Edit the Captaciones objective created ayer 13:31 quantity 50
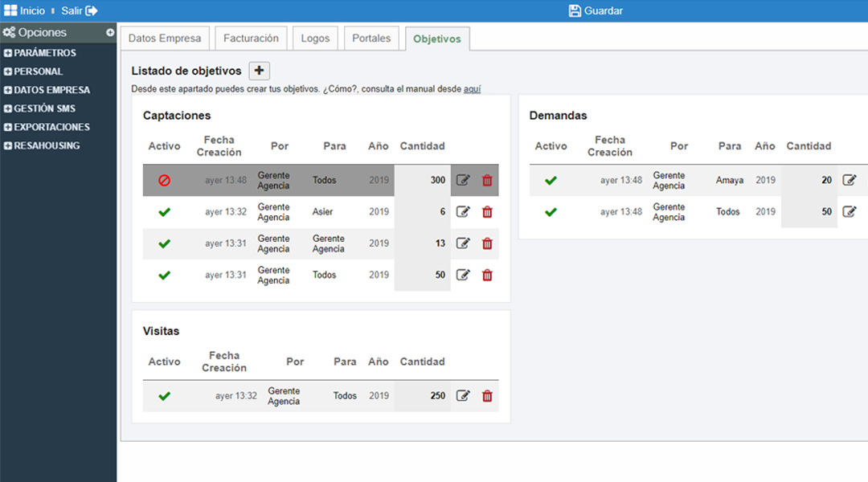 click(463, 275)
